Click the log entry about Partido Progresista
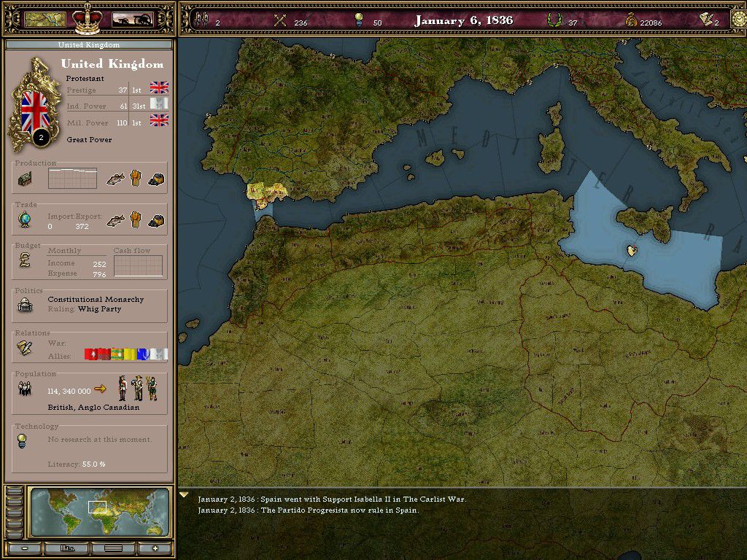Image resolution: width=747 pixels, height=560 pixels. 309,510
